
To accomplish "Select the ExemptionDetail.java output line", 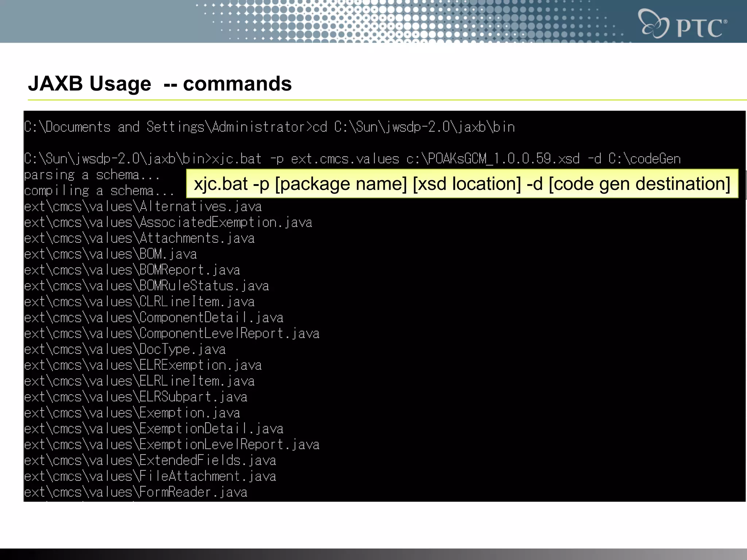I will (x=154, y=429).
